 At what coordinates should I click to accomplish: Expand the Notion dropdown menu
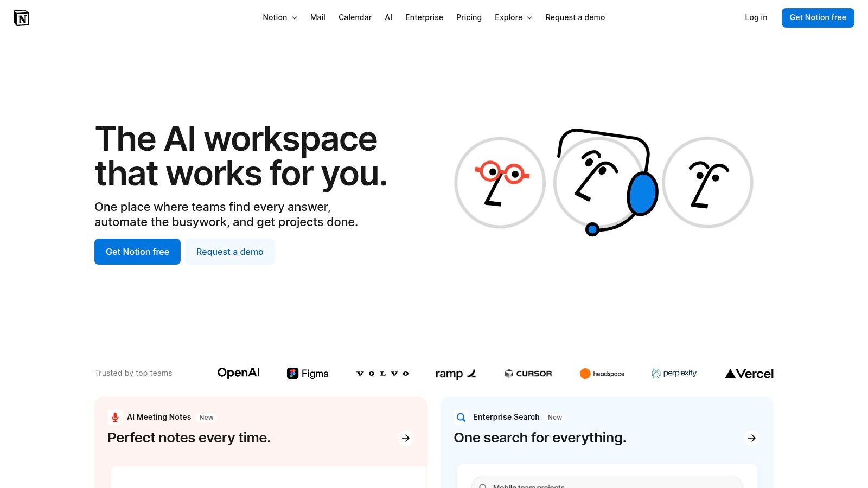click(x=280, y=17)
